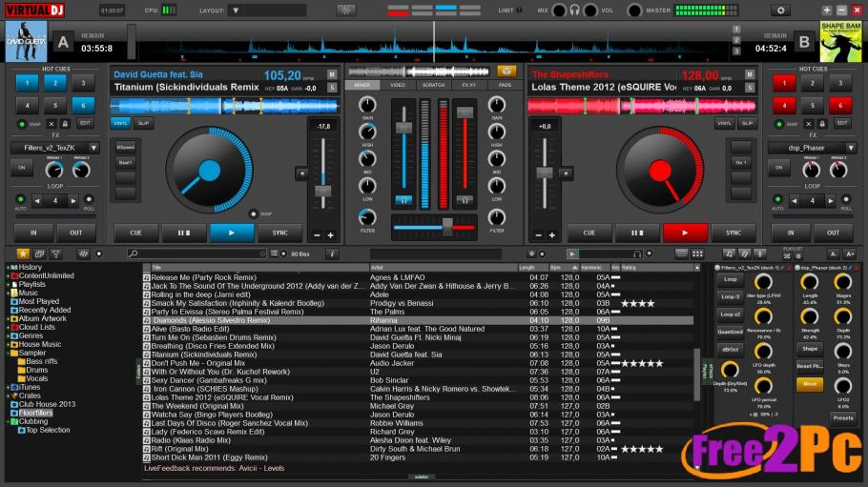Click deck A pitch slider handle
Screen dimensions: 868x487
coord(322,192)
